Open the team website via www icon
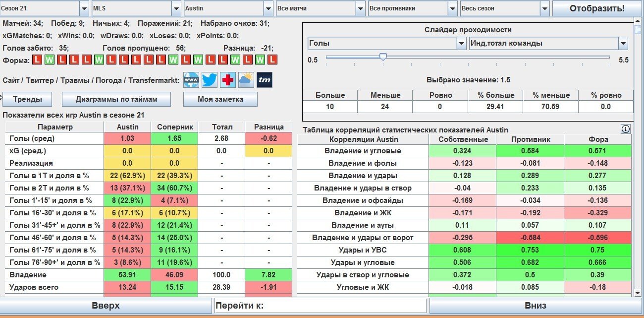Viewport: 644px width, 318px height. [x=191, y=80]
